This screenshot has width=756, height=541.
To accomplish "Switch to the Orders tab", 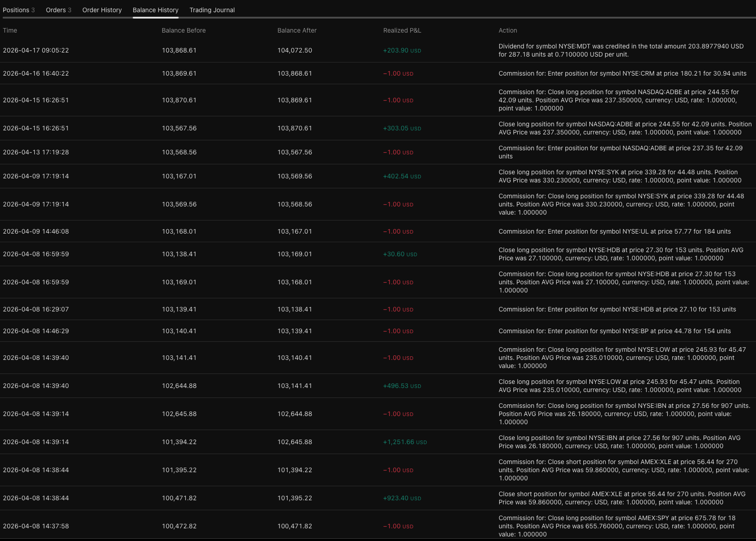I will click(x=58, y=10).
